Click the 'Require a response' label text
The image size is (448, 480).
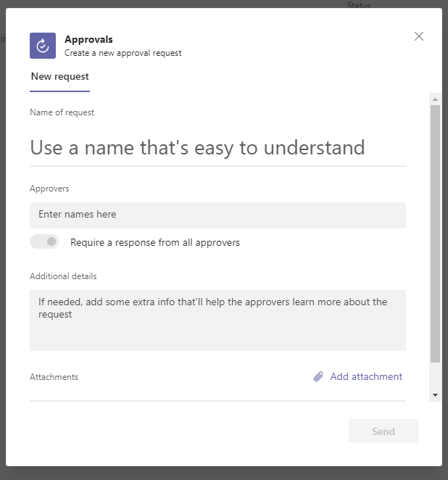pos(154,243)
